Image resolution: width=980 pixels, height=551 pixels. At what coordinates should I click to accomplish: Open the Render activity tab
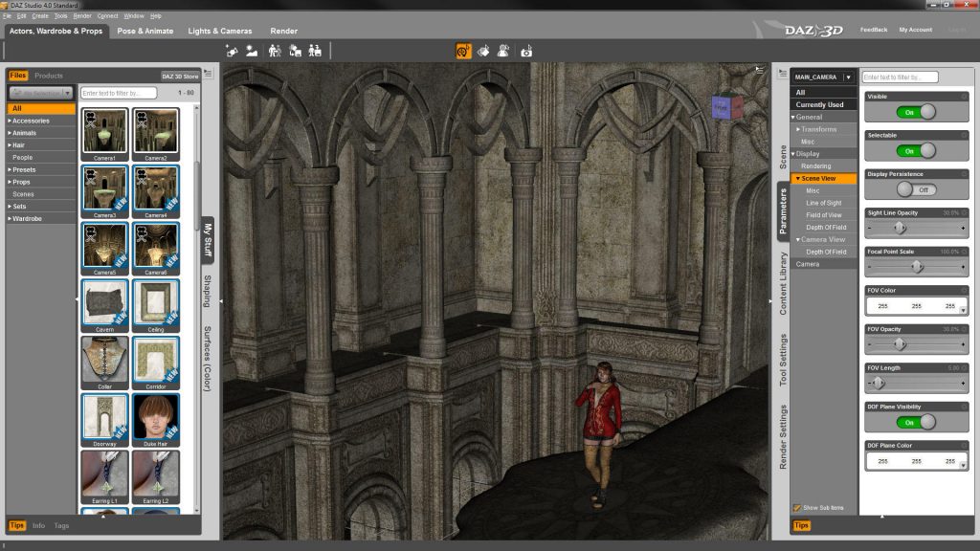[x=283, y=31]
